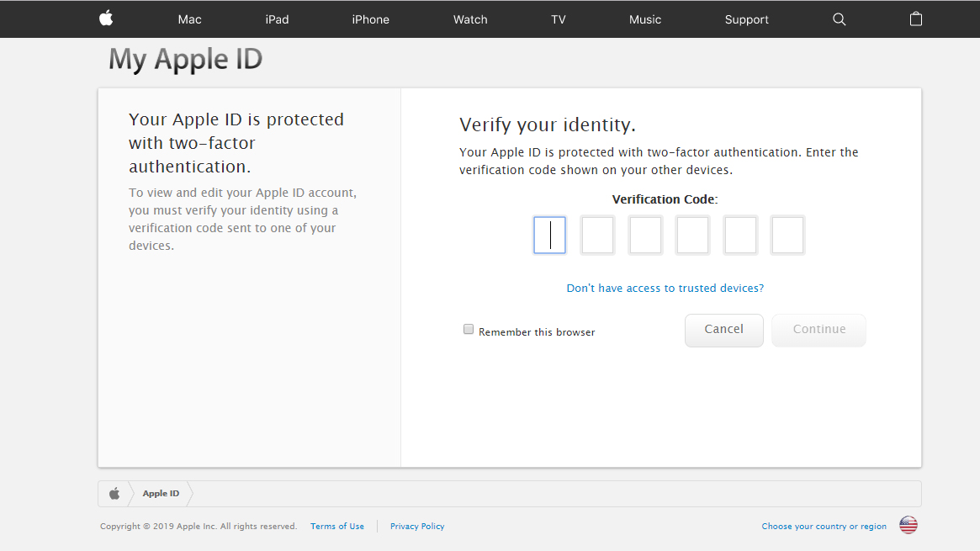Focus the second verification code digit box

pos(597,235)
